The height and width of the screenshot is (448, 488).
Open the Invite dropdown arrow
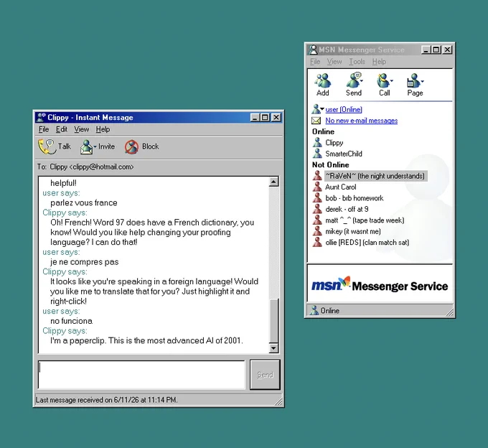tap(95, 146)
